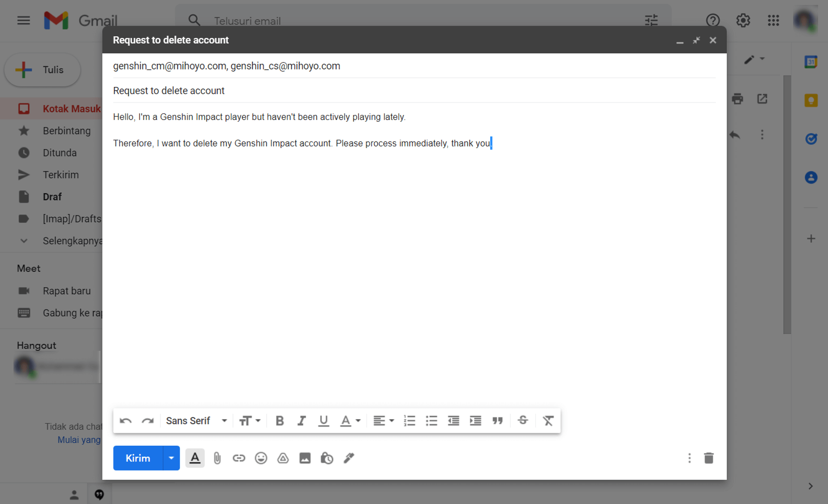Attach a file with paperclip icon
The image size is (828, 504).
point(217,458)
